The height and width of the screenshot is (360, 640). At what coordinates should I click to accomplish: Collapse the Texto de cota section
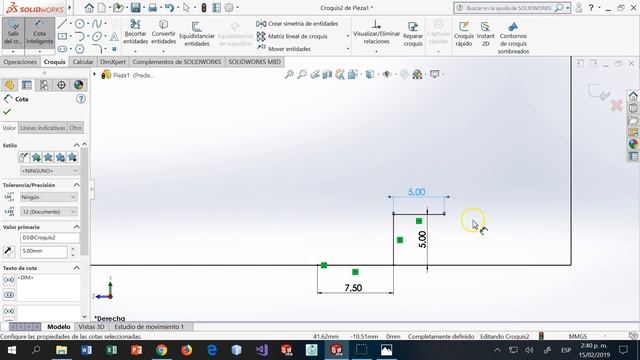pyautogui.click(x=76, y=268)
